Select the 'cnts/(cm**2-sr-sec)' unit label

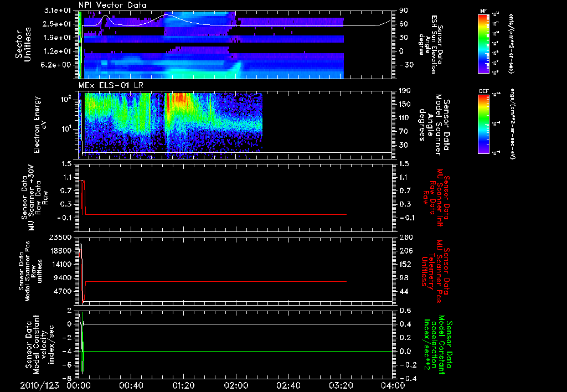511,44
